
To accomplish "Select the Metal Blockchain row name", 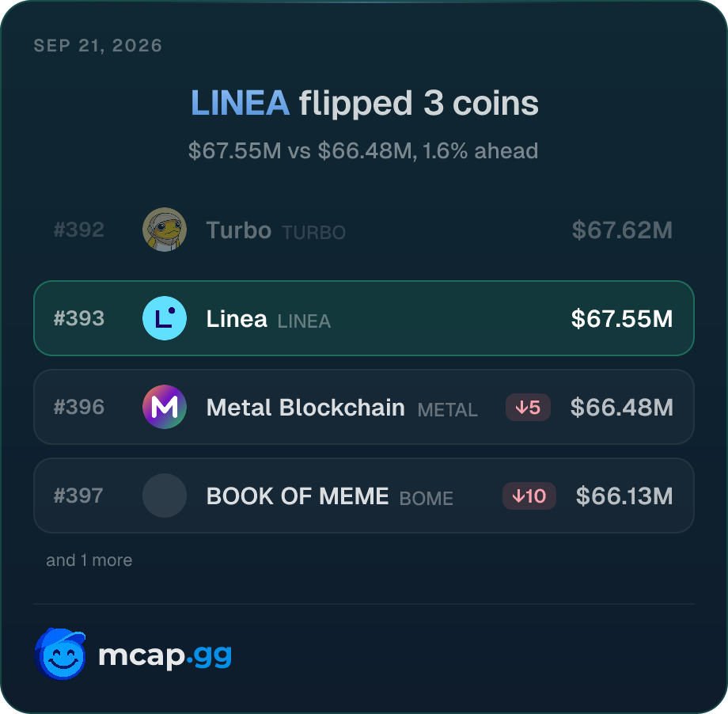I will pyautogui.click(x=305, y=408).
